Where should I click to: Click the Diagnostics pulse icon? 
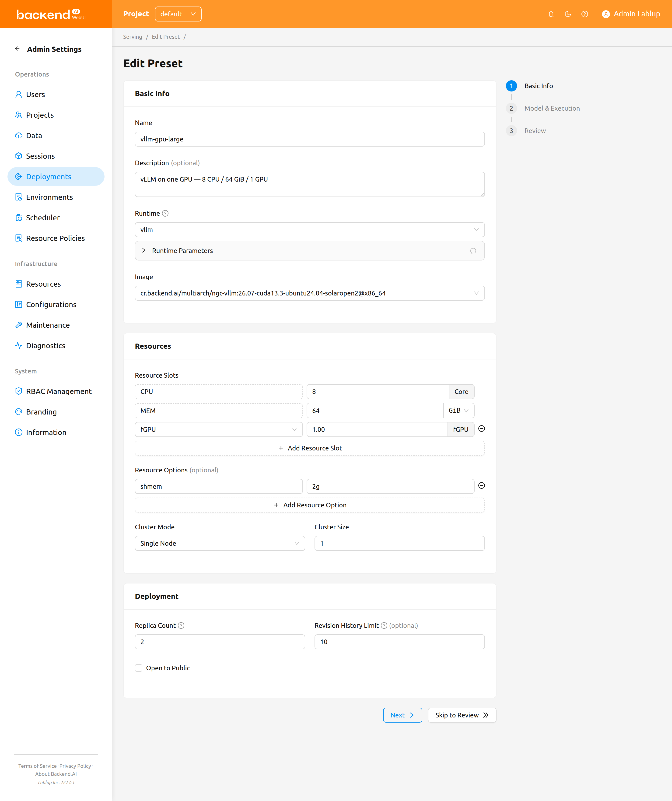(x=18, y=346)
